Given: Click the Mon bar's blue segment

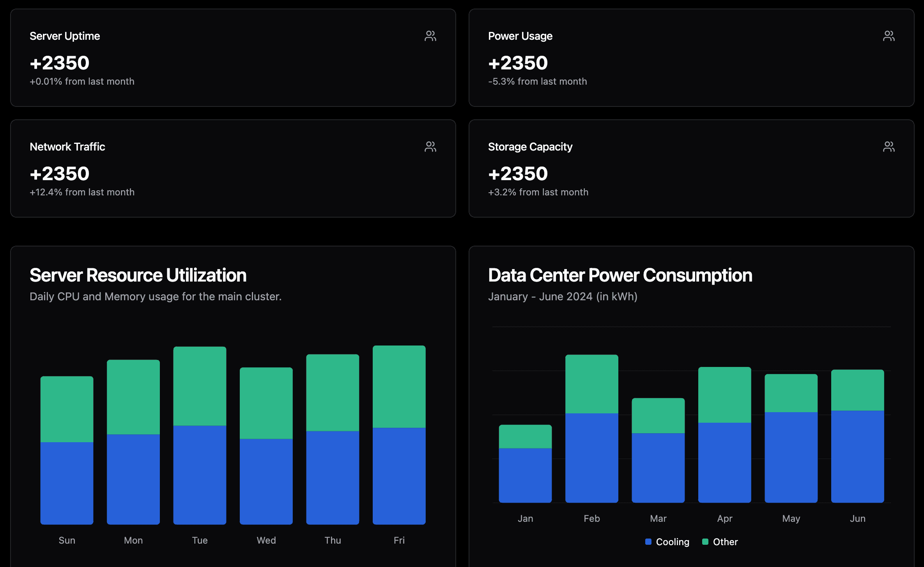Looking at the screenshot, I should (x=133, y=479).
